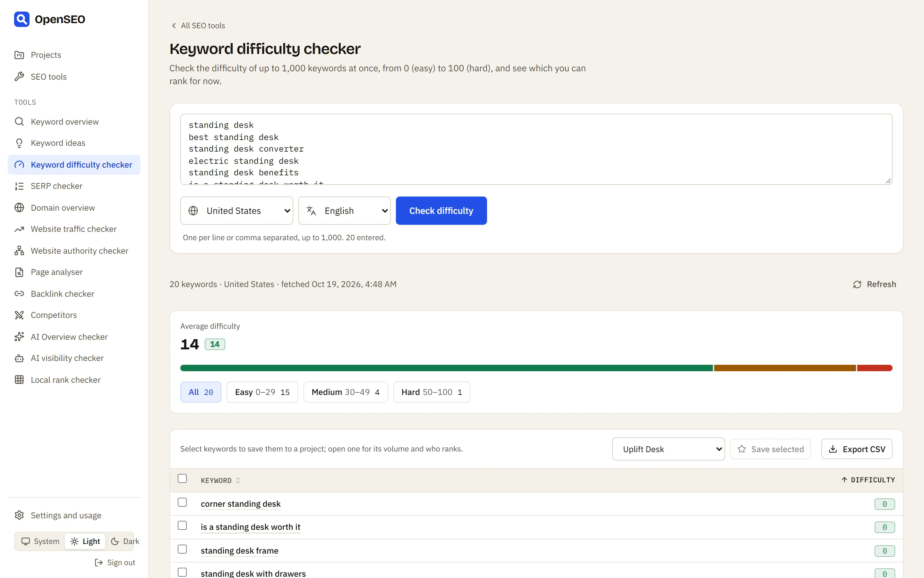Filter by Easy 0–29 keywords
Viewport: 924px width, 578px height.
[262, 392]
